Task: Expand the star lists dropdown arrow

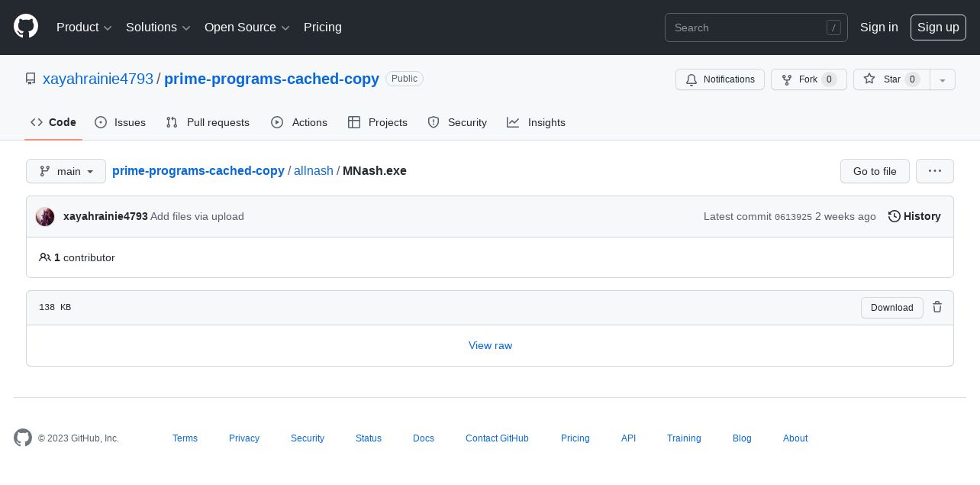Action: click(943, 79)
